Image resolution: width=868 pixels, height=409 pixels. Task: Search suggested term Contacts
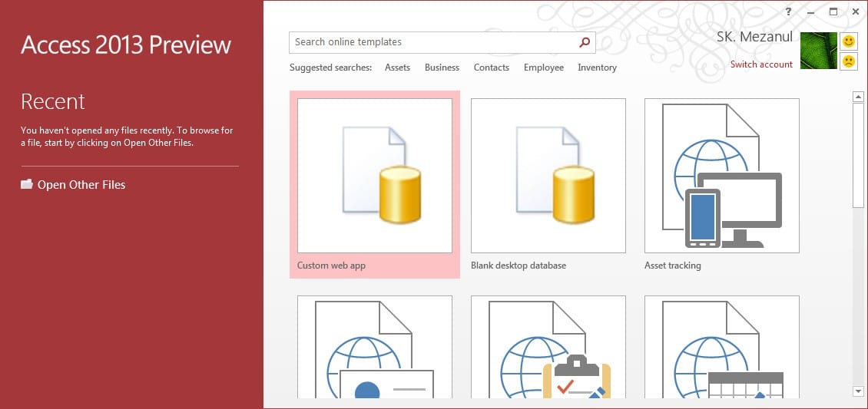pos(491,68)
